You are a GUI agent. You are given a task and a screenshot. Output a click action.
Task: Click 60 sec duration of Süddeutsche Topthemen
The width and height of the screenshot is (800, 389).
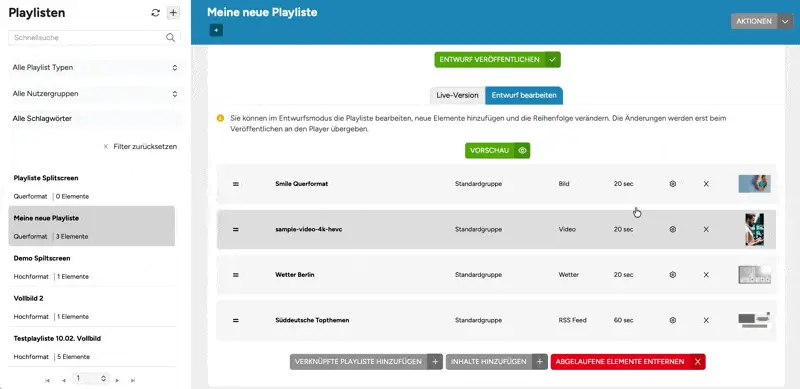pos(623,320)
